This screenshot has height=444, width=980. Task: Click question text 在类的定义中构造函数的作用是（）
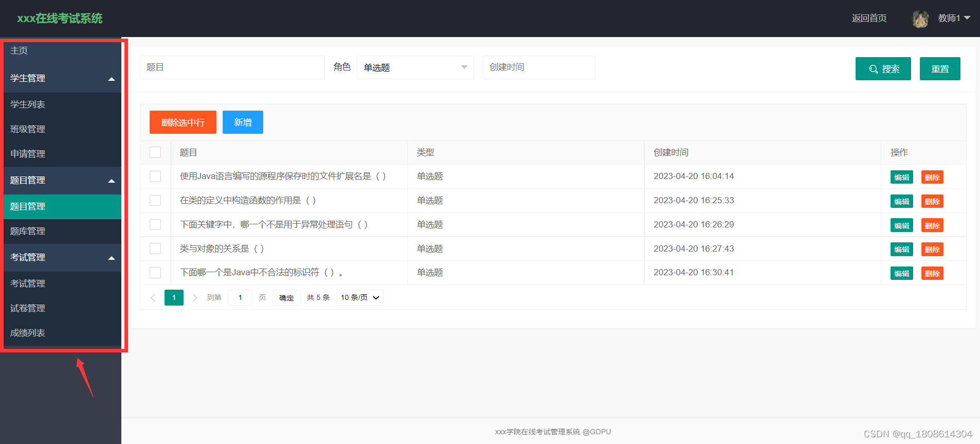248,200
